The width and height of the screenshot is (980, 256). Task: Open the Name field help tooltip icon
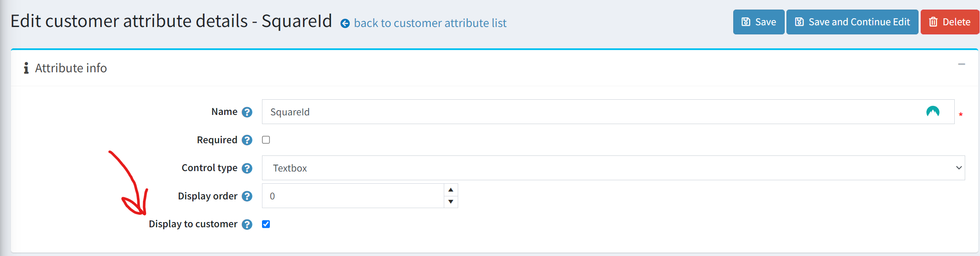[247, 112]
